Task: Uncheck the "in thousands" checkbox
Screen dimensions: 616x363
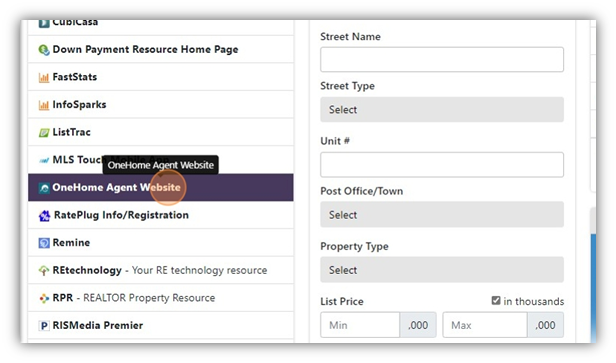Action: coord(496,301)
